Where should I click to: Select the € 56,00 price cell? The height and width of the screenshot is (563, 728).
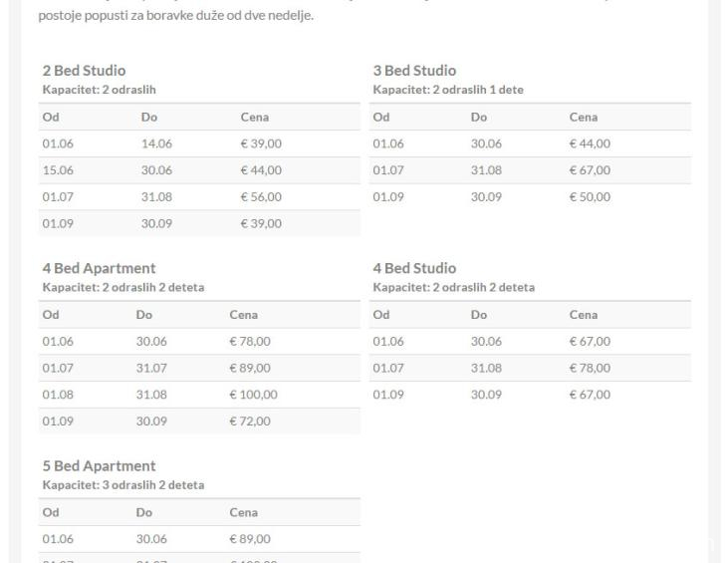pyautogui.click(x=261, y=197)
